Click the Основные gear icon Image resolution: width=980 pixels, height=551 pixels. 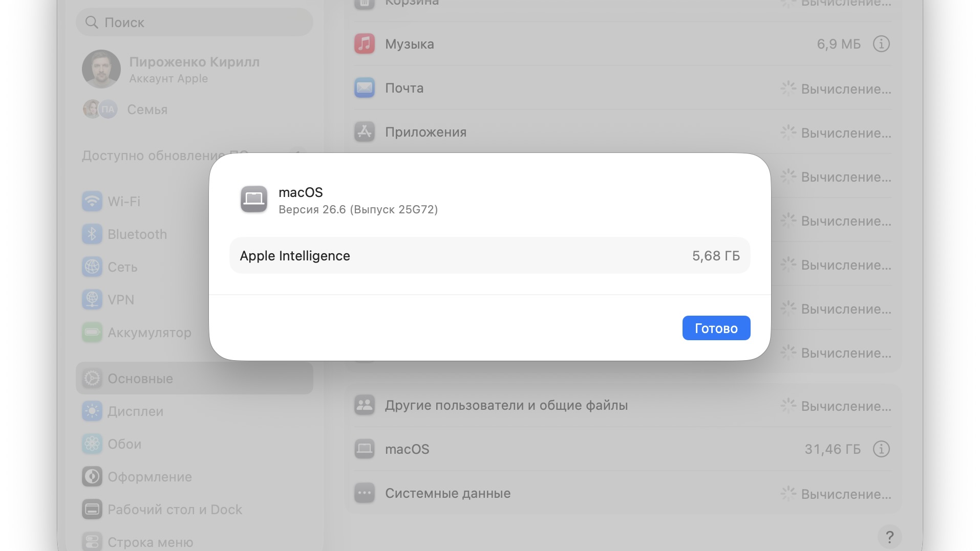(x=92, y=378)
